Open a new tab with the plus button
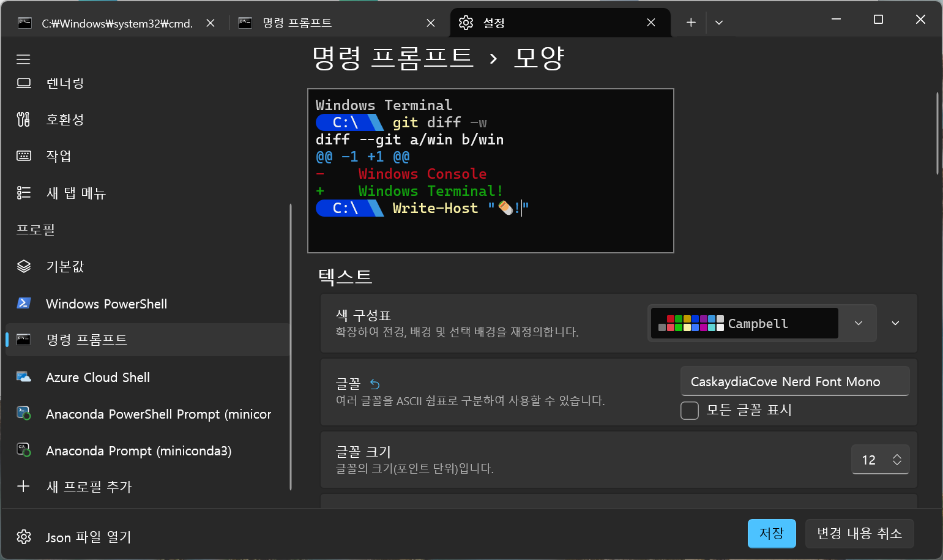 click(691, 23)
